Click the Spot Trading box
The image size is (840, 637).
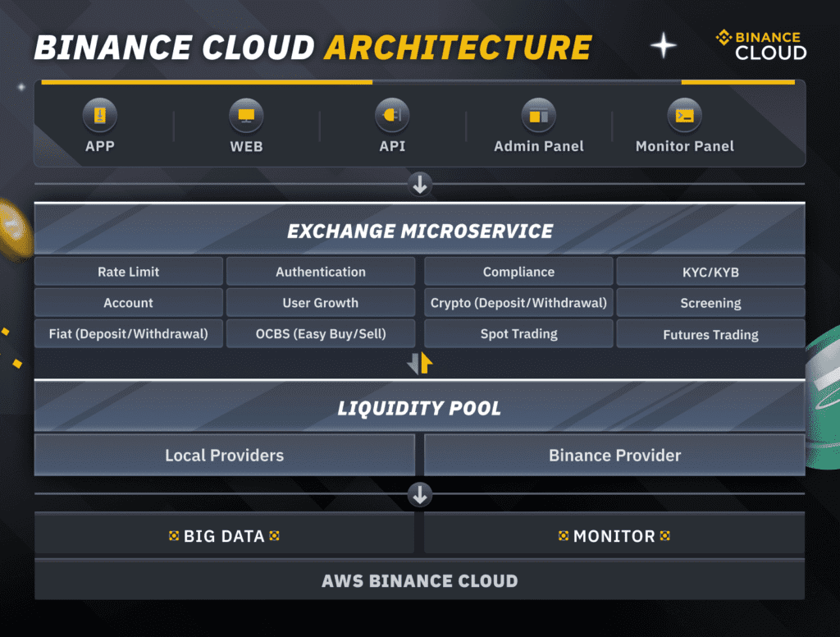518,333
